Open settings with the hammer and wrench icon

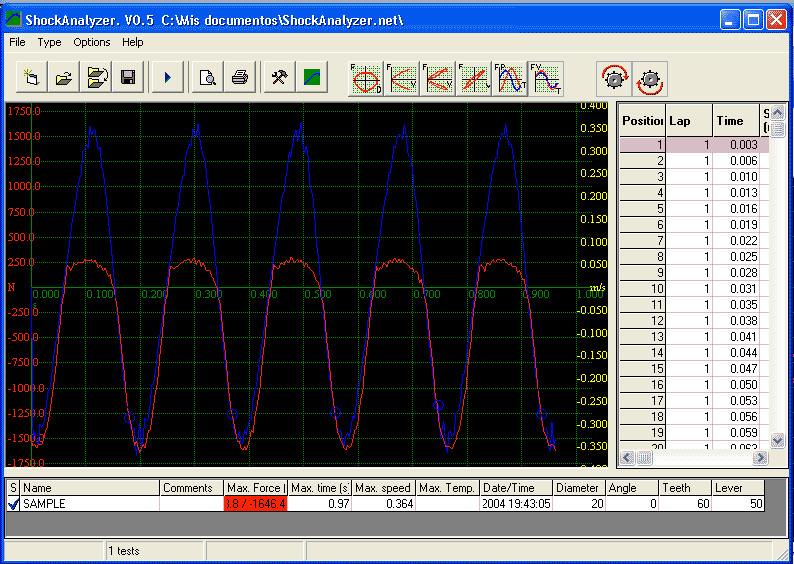pos(280,77)
